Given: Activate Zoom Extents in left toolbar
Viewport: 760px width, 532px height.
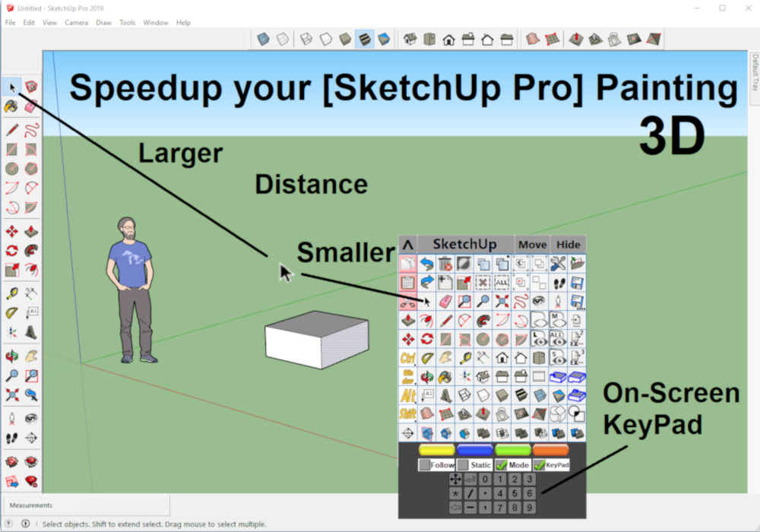Looking at the screenshot, I should pos(11,395).
